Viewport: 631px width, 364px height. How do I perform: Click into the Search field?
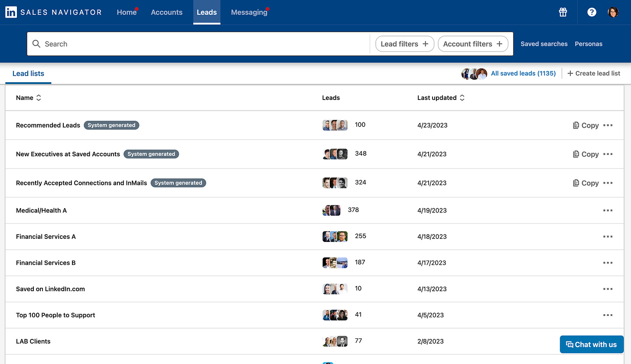[199, 44]
